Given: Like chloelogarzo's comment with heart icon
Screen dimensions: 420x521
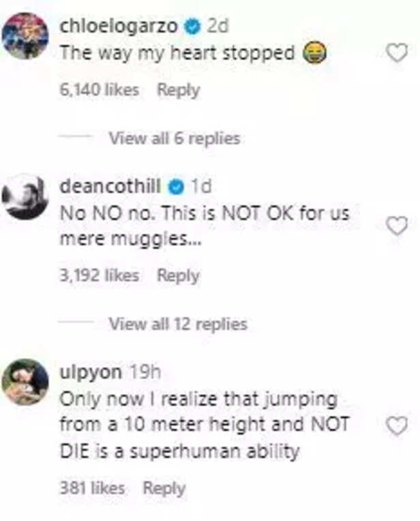Looking at the screenshot, I should (397, 53).
